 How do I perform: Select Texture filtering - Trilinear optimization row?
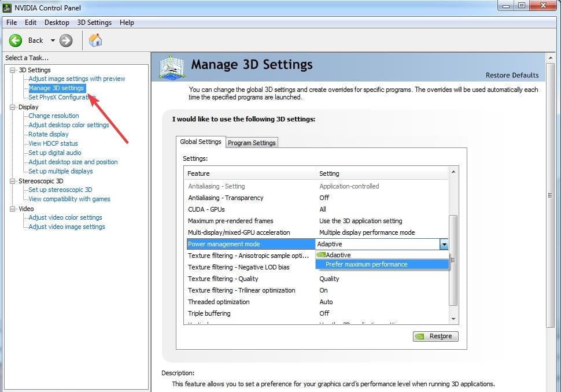(x=318, y=290)
